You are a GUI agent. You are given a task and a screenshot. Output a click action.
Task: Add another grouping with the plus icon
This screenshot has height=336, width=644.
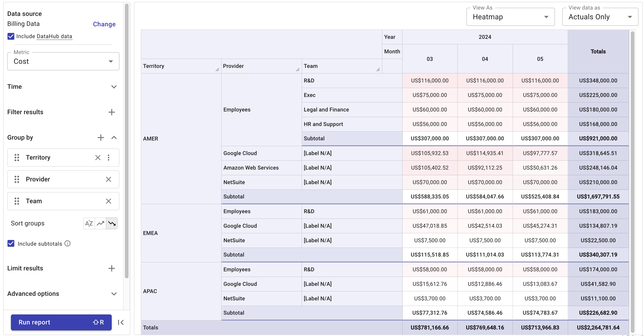click(101, 138)
